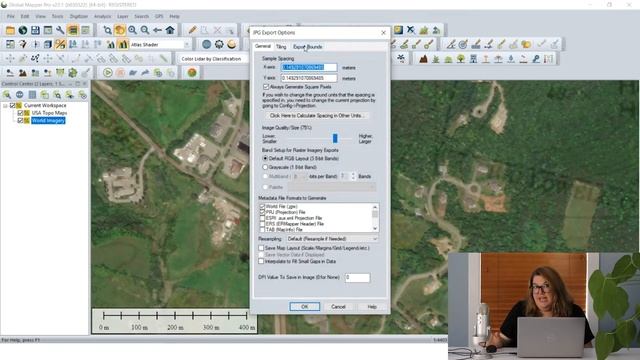Screen dimensions: 640x360
Task: Click the X-axis sample spacing field
Action: coord(309,67)
